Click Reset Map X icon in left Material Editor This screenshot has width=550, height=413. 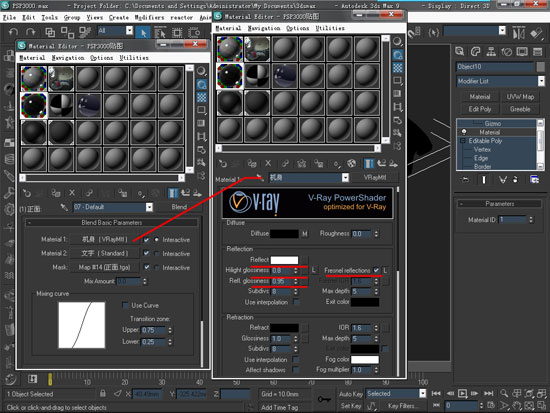coord(72,193)
